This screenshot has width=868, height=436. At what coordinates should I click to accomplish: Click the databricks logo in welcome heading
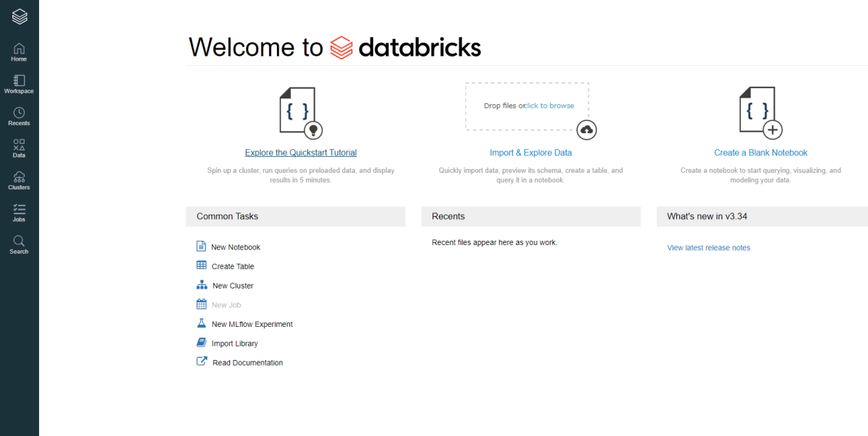point(405,47)
